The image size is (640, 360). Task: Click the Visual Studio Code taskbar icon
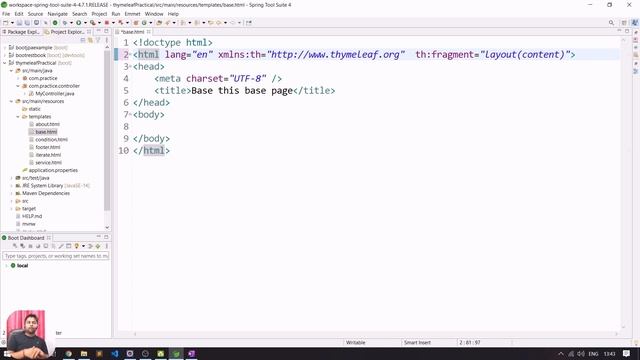point(115,353)
